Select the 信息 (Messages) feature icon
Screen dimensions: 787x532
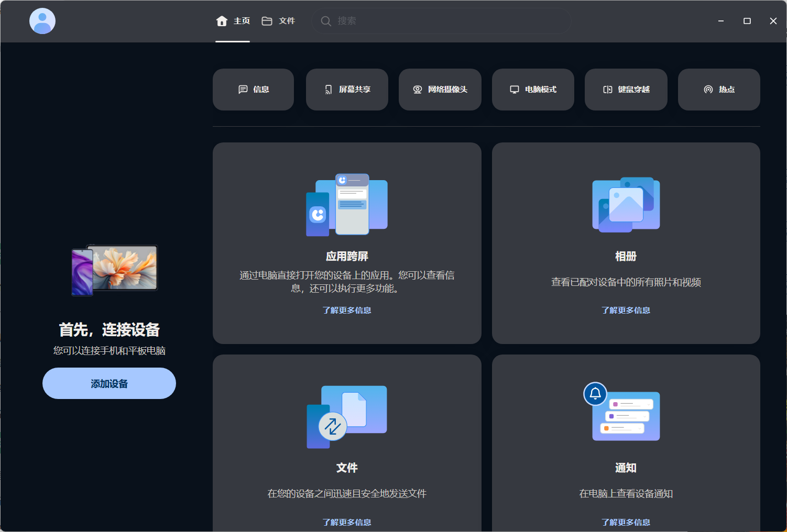click(x=253, y=90)
